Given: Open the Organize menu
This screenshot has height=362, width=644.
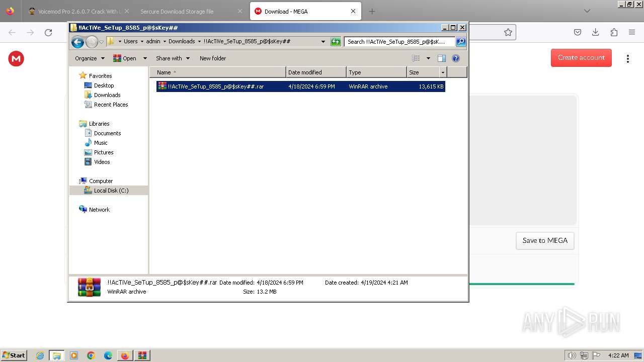Looking at the screenshot, I should tap(90, 58).
